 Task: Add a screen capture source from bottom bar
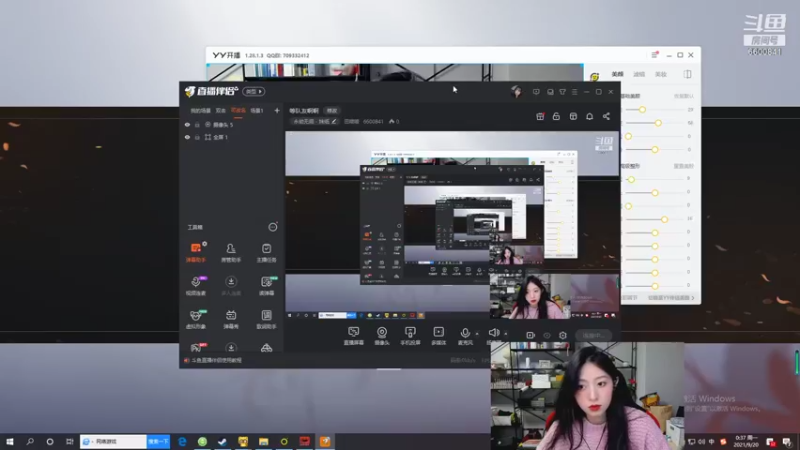(x=354, y=336)
